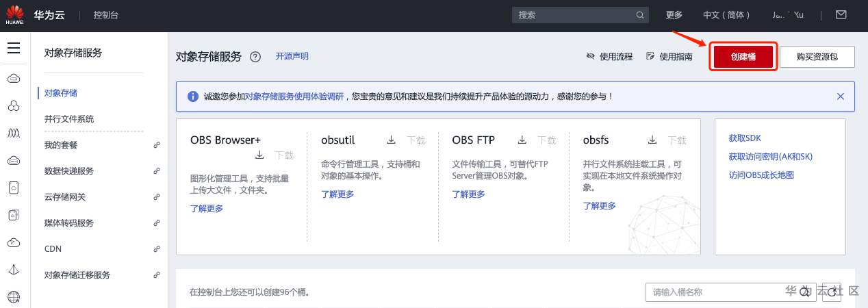Click the link icon next to 数据快递服务
Screen dimensions: 868x308
(x=157, y=171)
